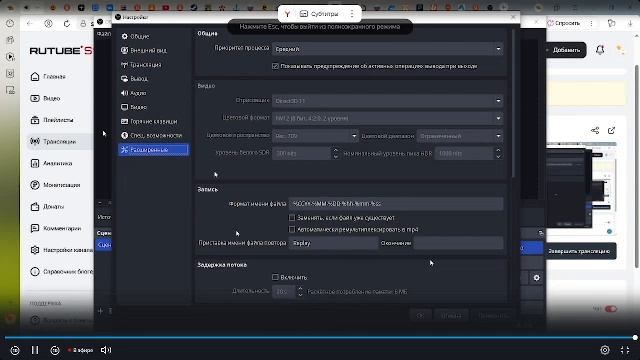The width and height of the screenshot is (640, 360).
Task: Open the notifications bell
Action: pyautogui.click(x=600, y=50)
